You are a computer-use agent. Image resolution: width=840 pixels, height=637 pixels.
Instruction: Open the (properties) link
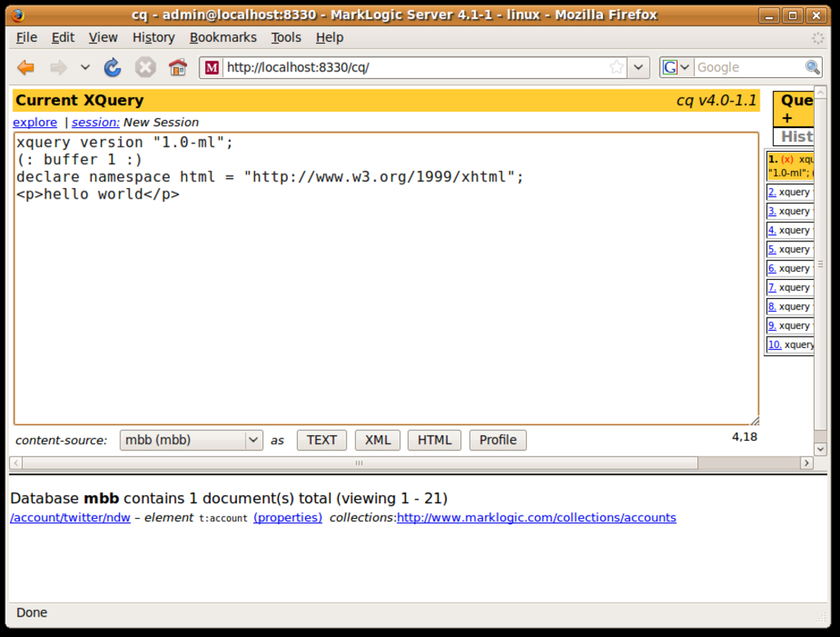coord(288,517)
